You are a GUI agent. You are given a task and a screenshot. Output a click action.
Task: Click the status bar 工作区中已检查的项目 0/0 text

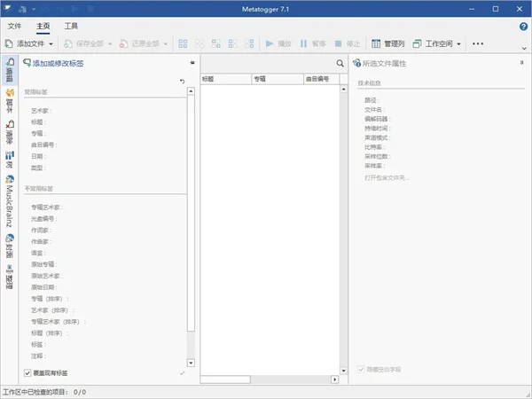click(44, 392)
